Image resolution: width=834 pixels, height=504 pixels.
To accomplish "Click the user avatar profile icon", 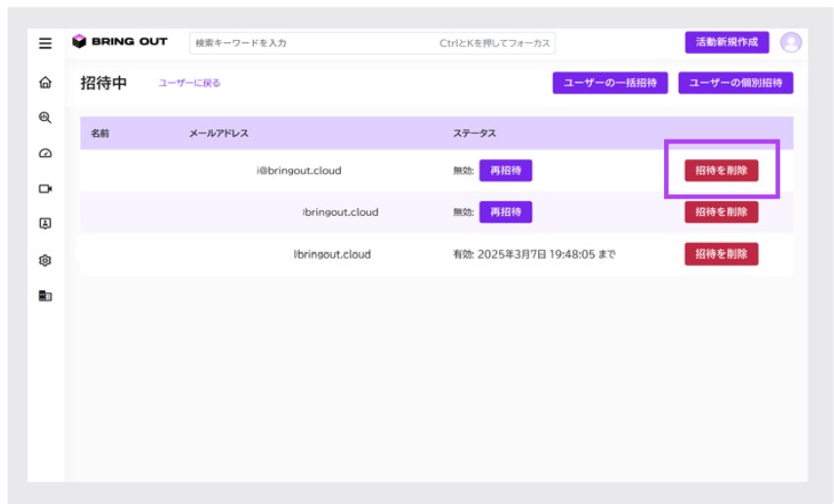I will (x=791, y=43).
